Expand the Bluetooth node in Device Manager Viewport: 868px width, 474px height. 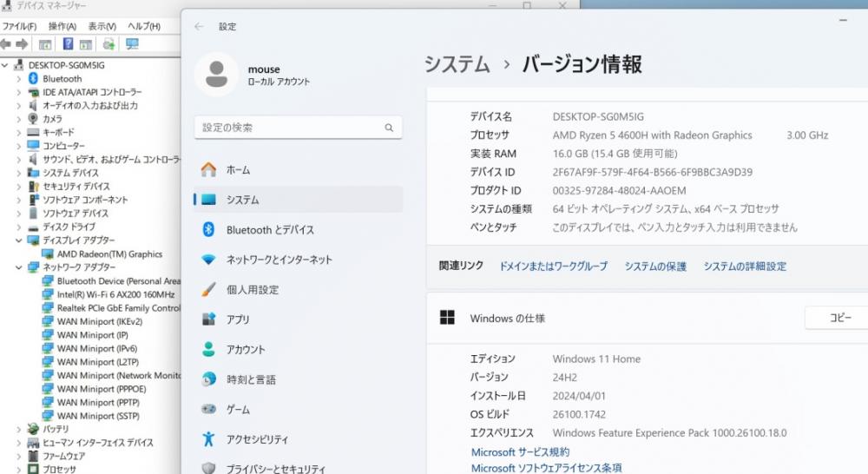pos(19,79)
